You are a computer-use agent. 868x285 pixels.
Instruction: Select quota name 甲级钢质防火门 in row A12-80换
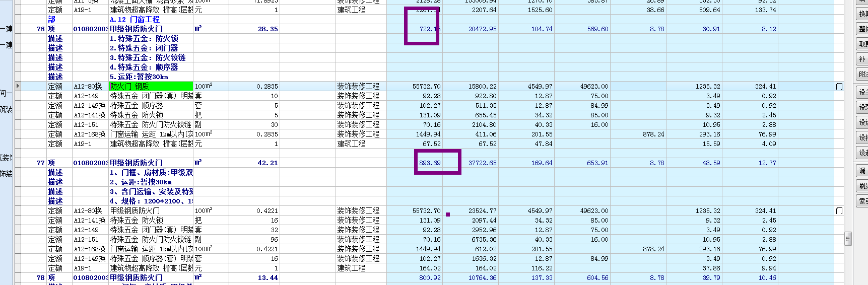pyautogui.click(x=135, y=210)
